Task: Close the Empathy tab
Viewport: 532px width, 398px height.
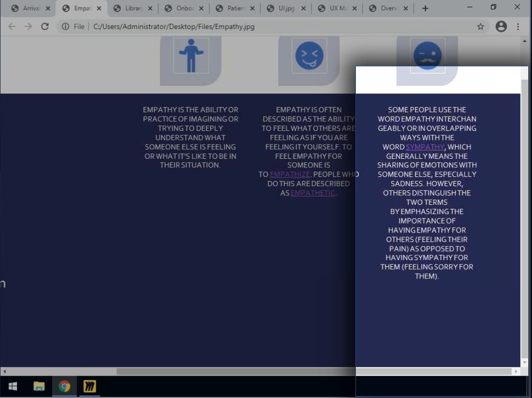Action: [x=99, y=9]
